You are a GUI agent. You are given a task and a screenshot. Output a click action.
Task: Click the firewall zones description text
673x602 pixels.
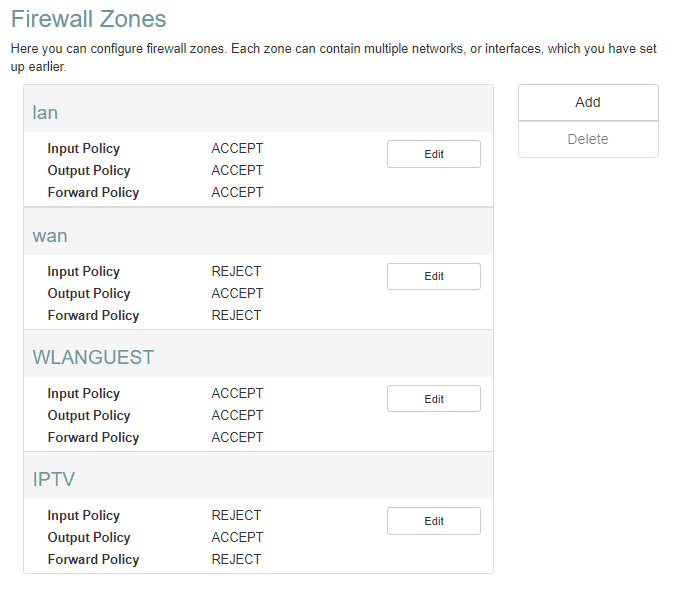(x=333, y=57)
